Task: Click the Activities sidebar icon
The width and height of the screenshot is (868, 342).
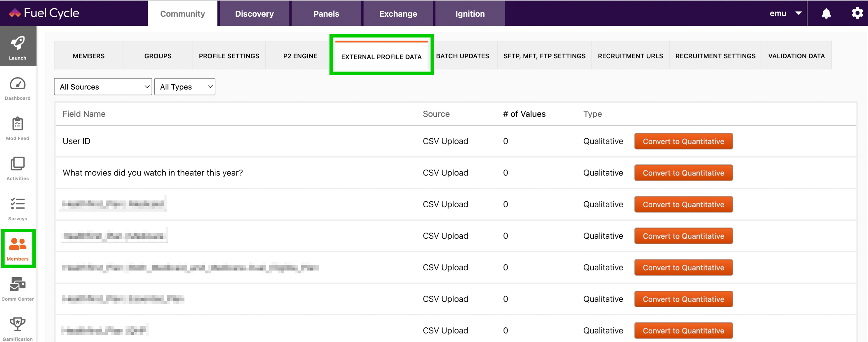Action: [18, 168]
